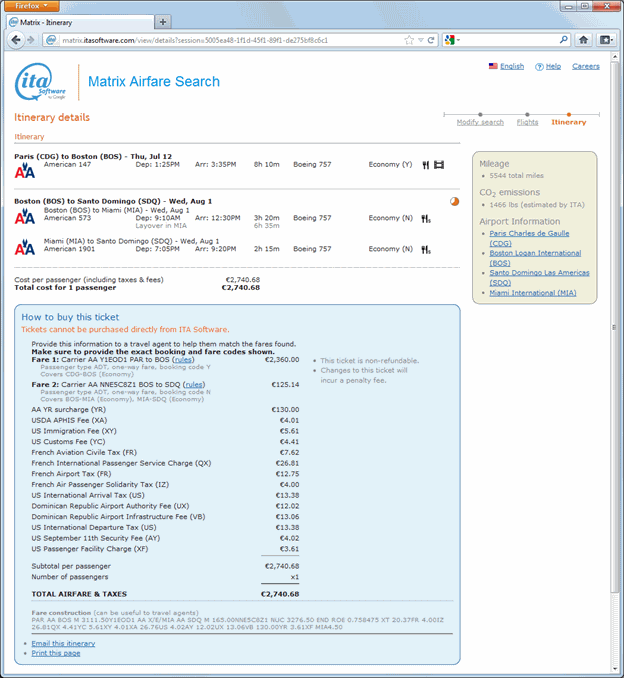Image resolution: width=624 pixels, height=678 pixels.
Task: Go to the Flights step
Action: coord(527,122)
